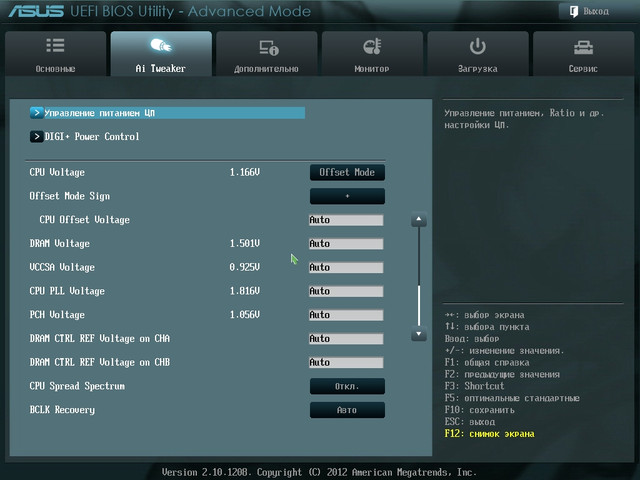Click the Ai Tweaker rocket icon
The height and width of the screenshot is (480, 640).
161,45
